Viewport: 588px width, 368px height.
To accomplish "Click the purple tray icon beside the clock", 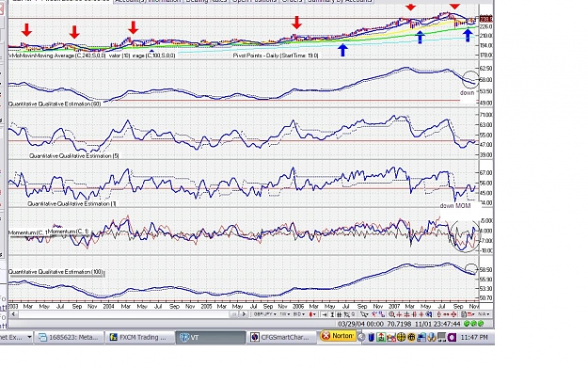I will coord(452,337).
